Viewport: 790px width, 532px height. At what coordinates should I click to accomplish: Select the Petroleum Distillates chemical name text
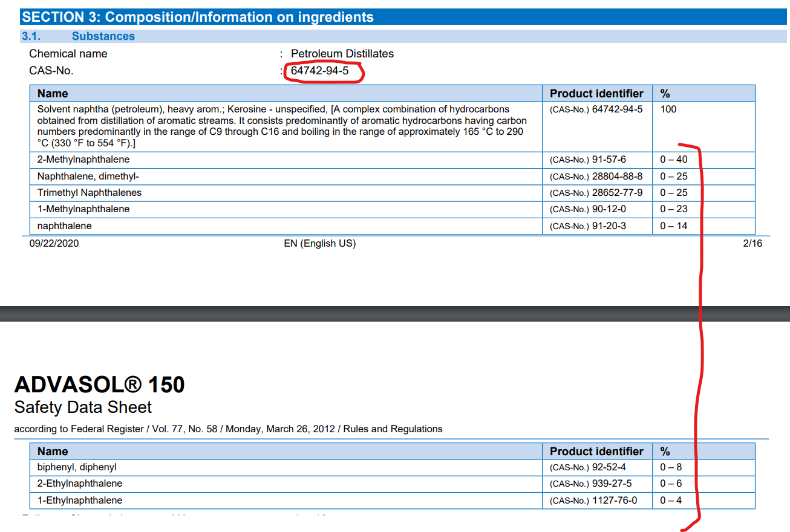(342, 54)
